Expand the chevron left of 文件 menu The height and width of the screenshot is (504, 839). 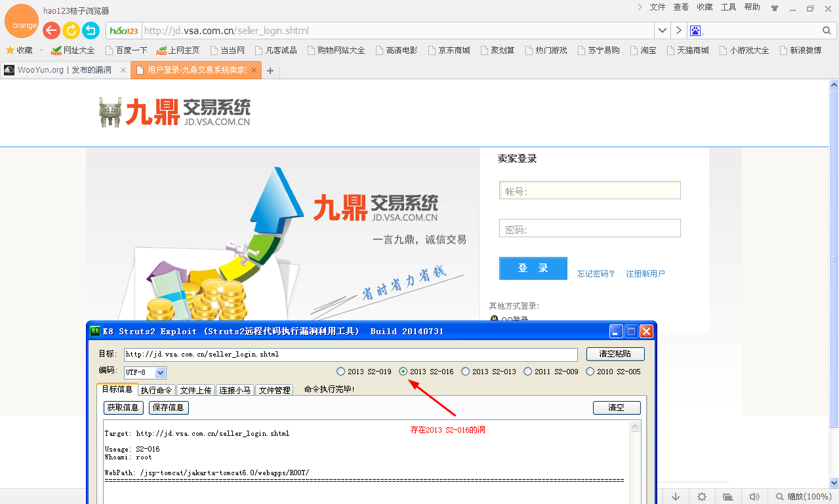[640, 7]
